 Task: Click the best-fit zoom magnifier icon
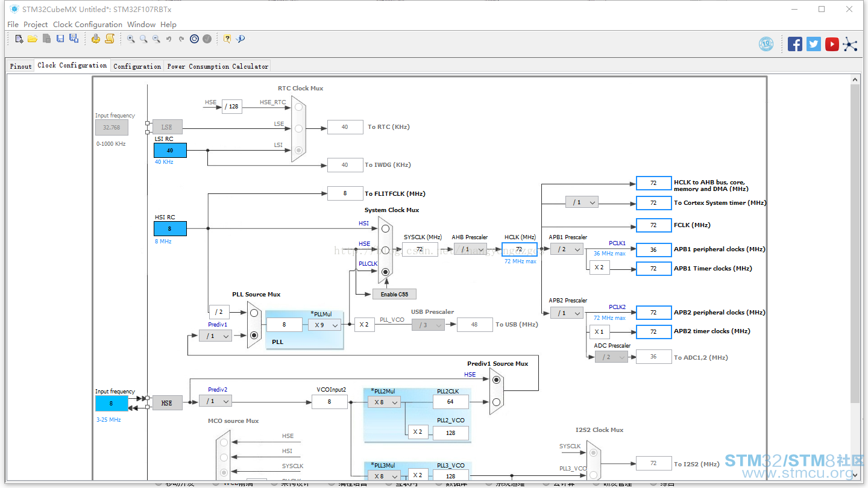coord(143,39)
